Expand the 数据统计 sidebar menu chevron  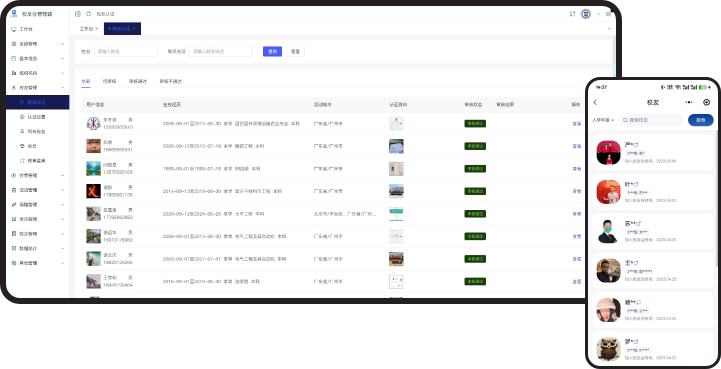63,248
